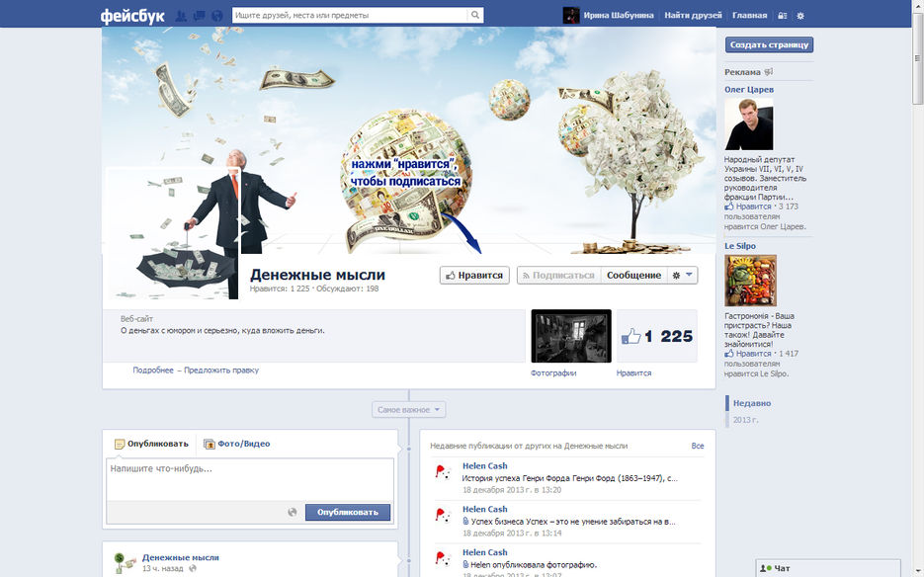The image size is (924, 577).
Task: Click the Чат online status icon
Action: click(x=766, y=568)
